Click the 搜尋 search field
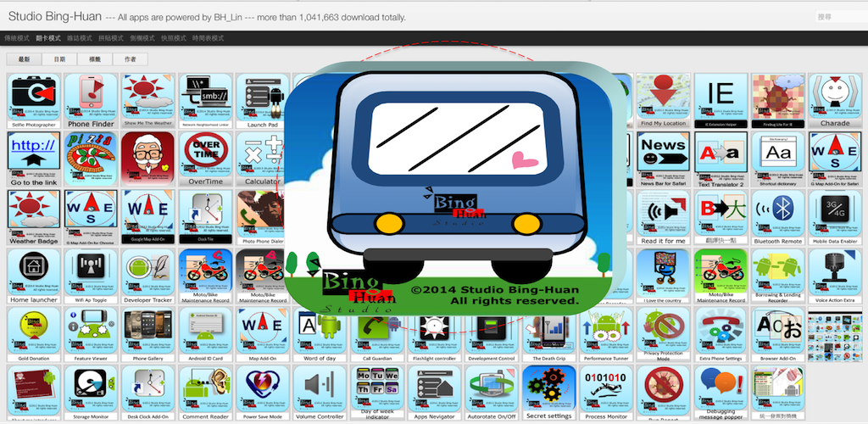This screenshot has height=424, width=868. point(842,17)
